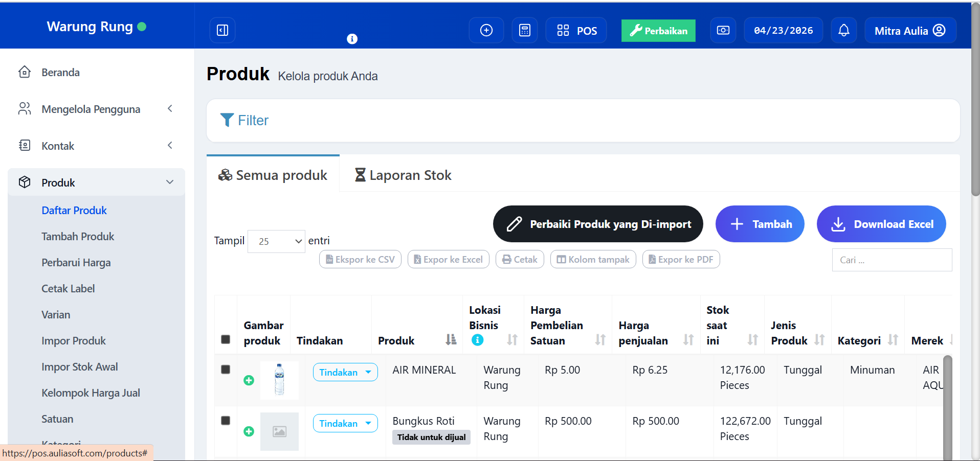980x461 pixels.
Task: Check the AIR MINERAL row checkbox
Action: click(x=226, y=370)
